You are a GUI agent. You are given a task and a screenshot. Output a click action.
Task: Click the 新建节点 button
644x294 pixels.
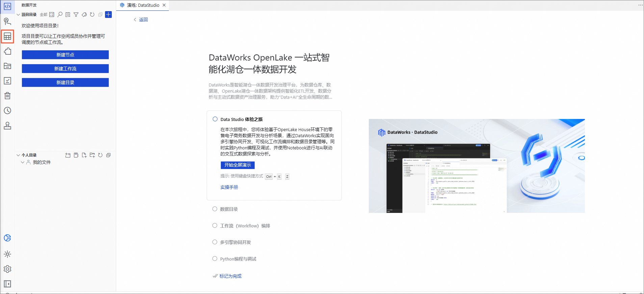(x=65, y=55)
